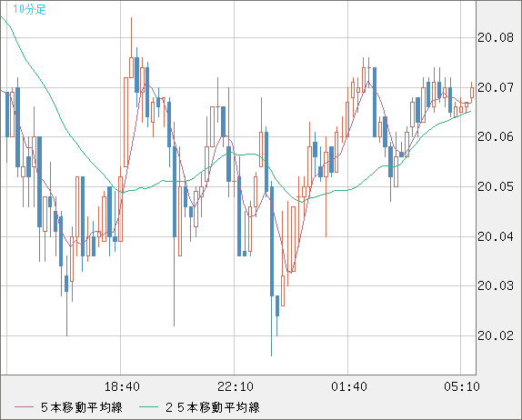The height and width of the screenshot is (420, 522).
Task: Click the 20.07 price axis label
Action: [496, 87]
